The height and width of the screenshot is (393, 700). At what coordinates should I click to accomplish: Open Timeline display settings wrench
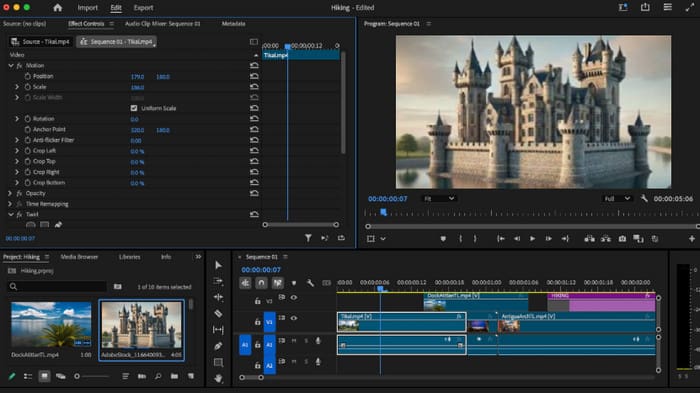click(310, 283)
